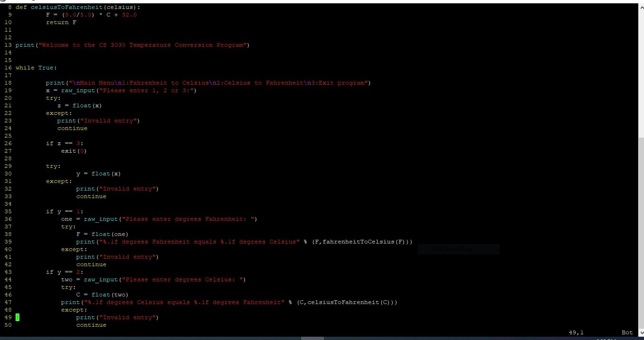Click the green block cursor on line 49
The width and height of the screenshot is (644, 340).
(17, 317)
